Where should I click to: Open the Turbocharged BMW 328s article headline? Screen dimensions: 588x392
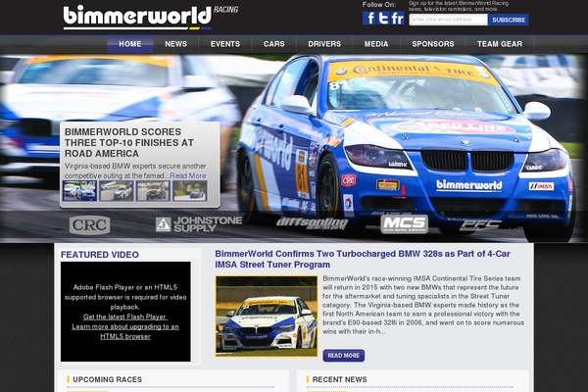click(x=363, y=259)
